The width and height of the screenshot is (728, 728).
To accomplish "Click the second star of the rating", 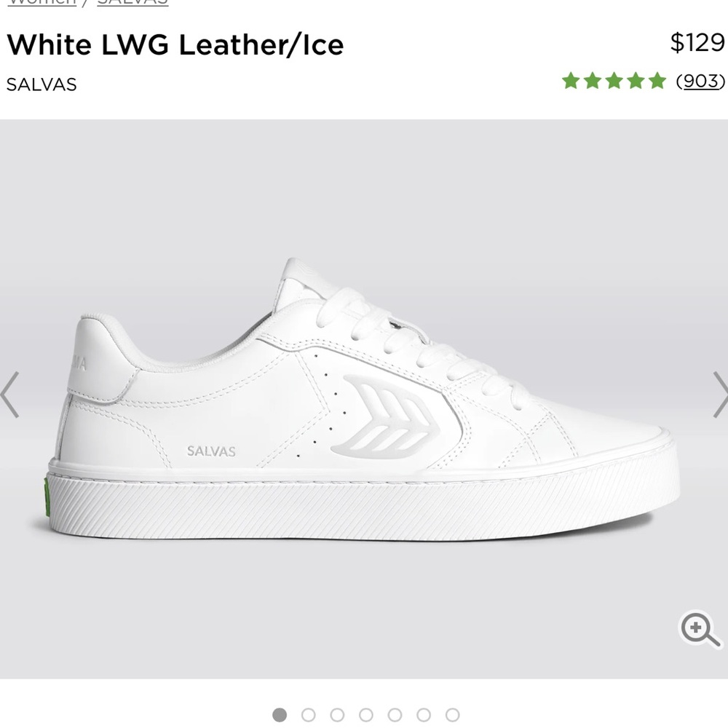I will pyautogui.click(x=591, y=80).
